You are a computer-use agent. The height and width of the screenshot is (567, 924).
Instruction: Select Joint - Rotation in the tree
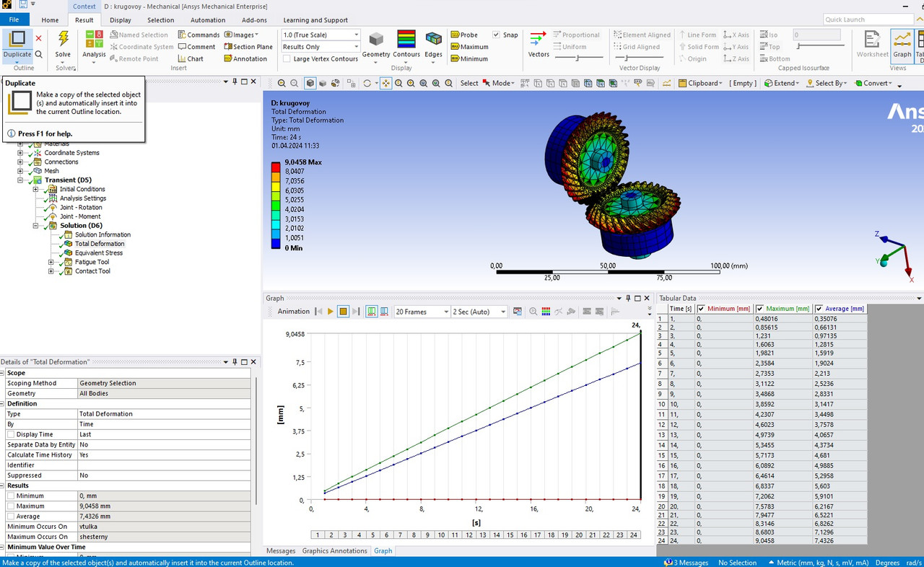[x=80, y=208]
